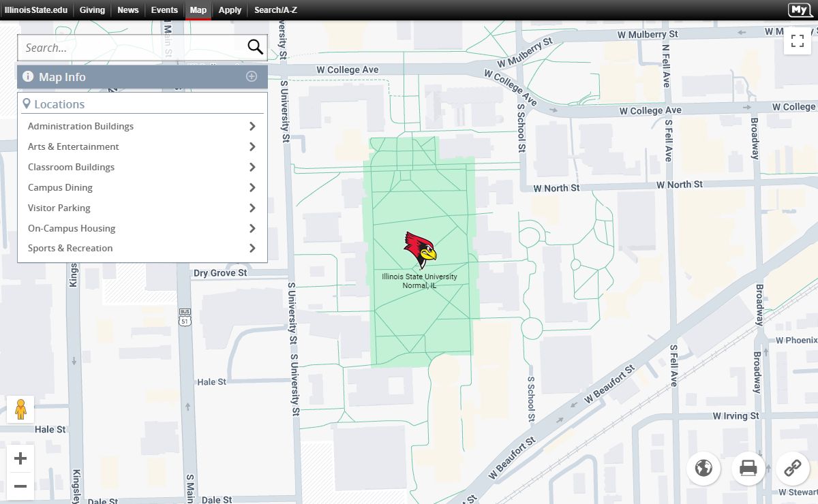
Task: Open Search/A-Z in top navigation
Action: point(275,10)
